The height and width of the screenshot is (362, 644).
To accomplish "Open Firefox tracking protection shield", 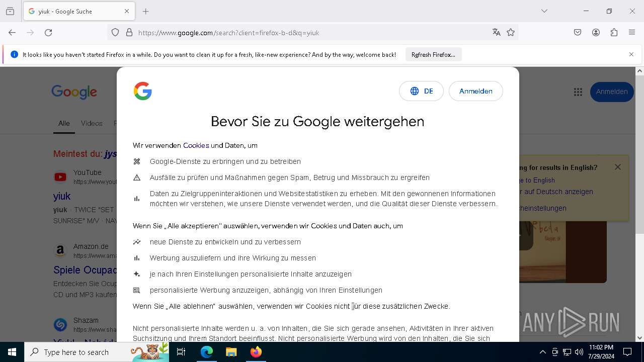I will tap(115, 33).
